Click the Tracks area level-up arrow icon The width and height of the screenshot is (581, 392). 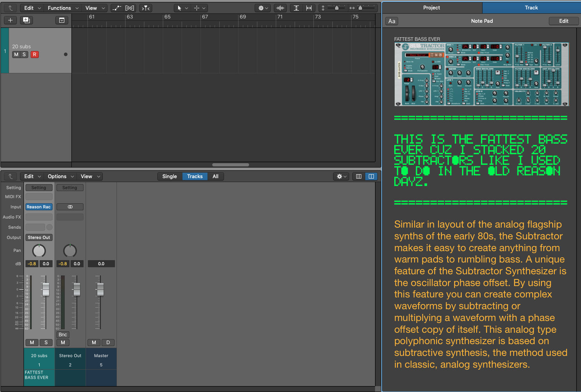point(10,8)
